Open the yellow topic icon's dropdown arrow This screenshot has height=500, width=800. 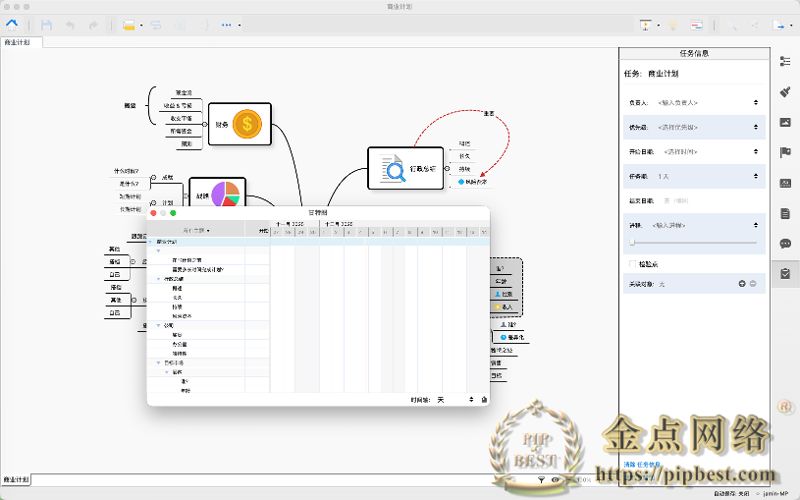click(x=141, y=26)
